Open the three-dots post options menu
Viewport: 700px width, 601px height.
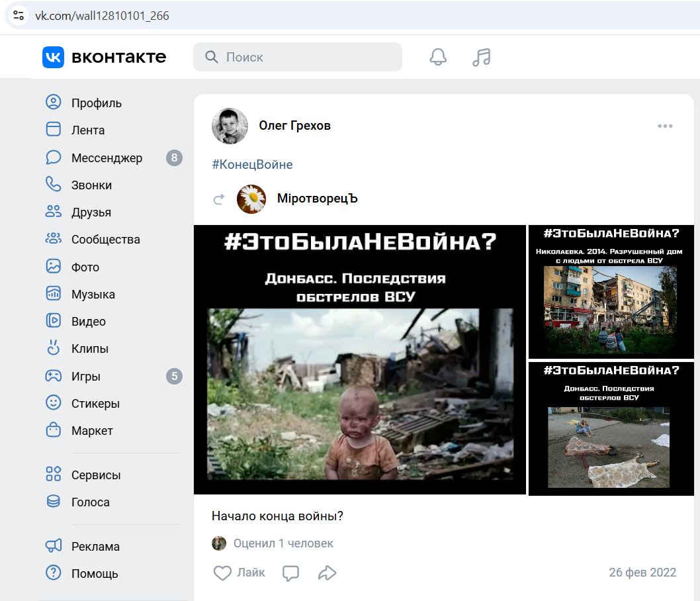pos(664,126)
